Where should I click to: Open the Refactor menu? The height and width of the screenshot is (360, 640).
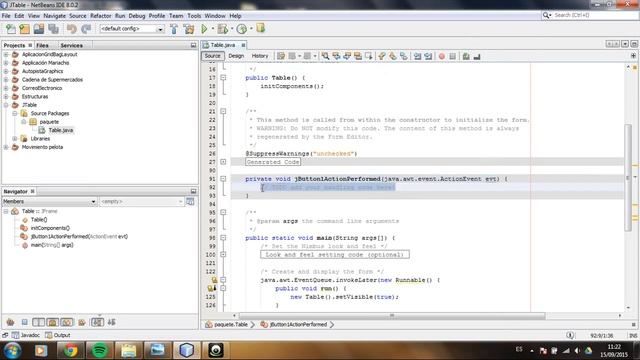pos(100,16)
